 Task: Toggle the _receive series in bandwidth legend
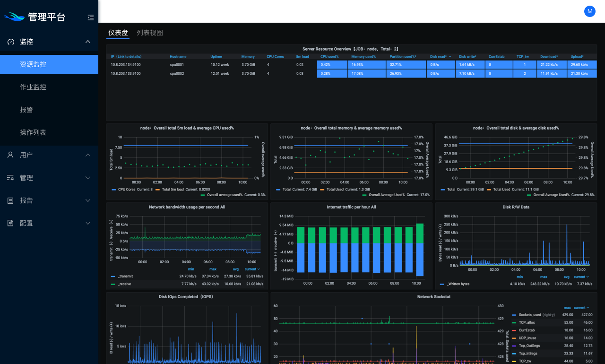(x=124, y=284)
